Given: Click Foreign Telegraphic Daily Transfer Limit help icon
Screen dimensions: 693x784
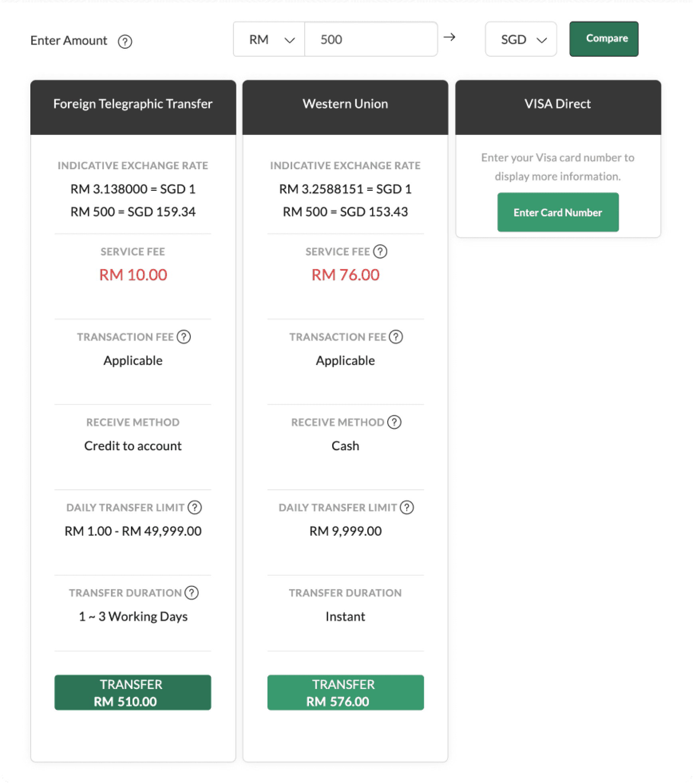Looking at the screenshot, I should click(195, 507).
